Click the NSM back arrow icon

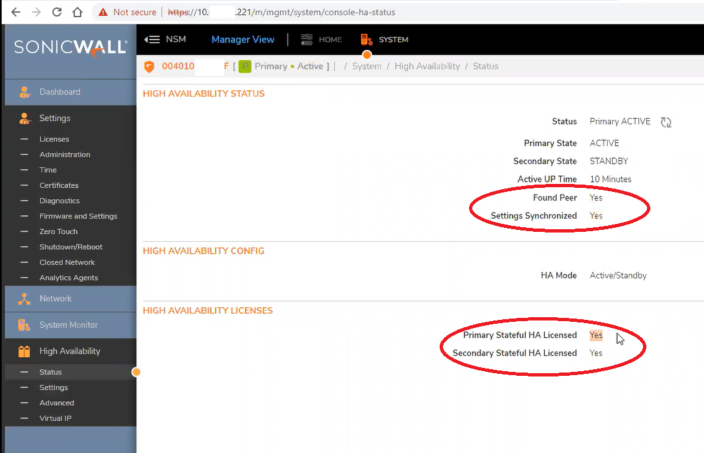(x=152, y=40)
